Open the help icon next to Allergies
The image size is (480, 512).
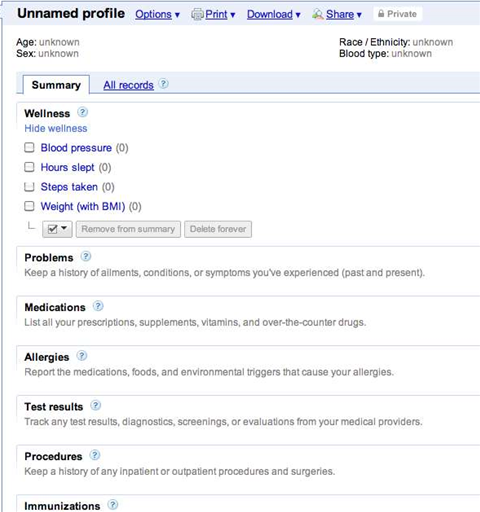click(82, 356)
